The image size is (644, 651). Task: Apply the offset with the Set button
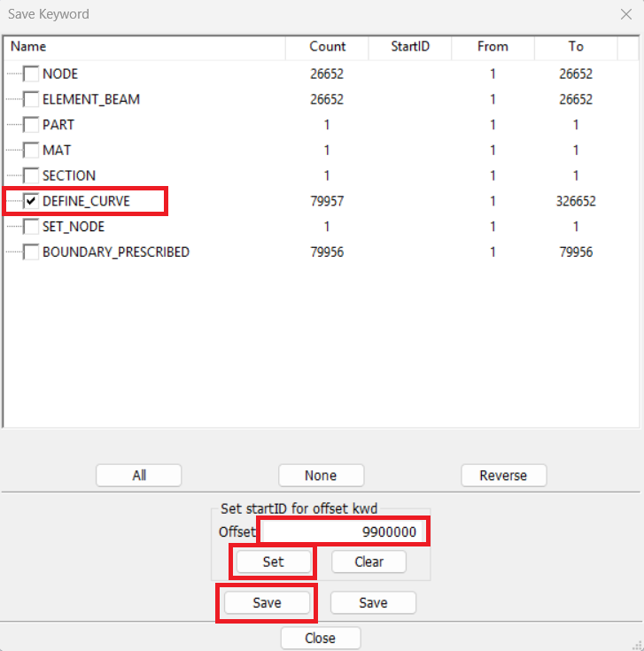pos(273,562)
